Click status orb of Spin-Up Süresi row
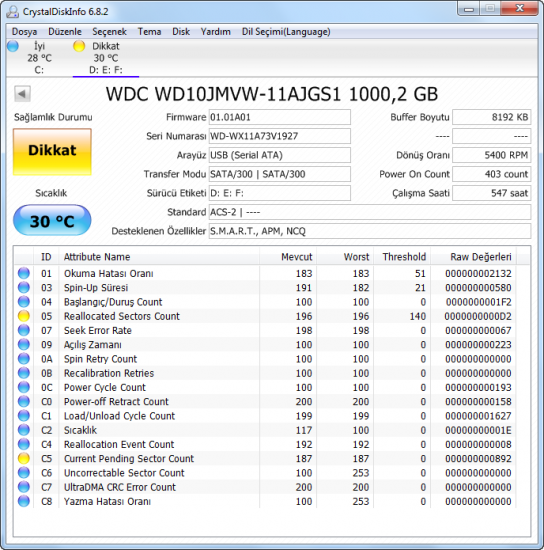Screen dimensions: 544x550 [x=24, y=288]
